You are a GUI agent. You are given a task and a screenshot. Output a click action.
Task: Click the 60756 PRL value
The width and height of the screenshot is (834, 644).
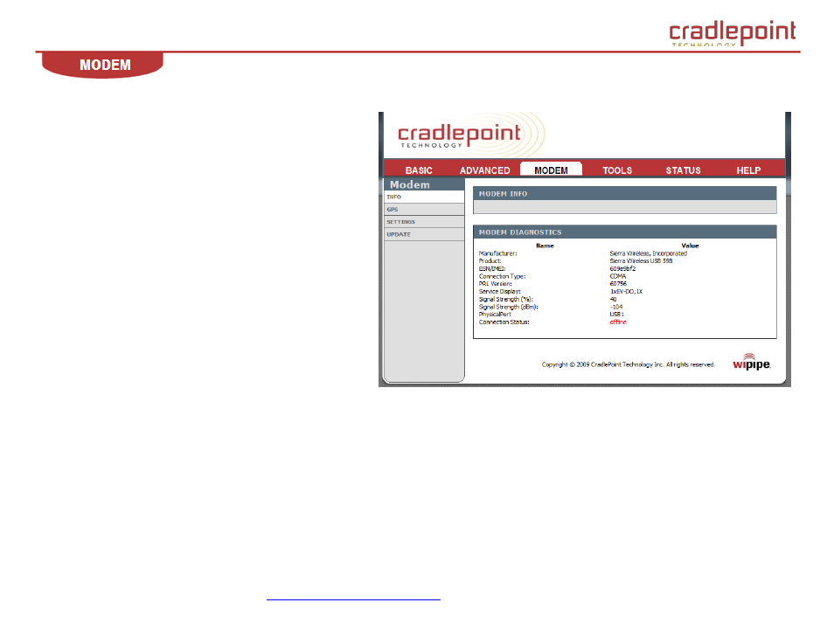click(618, 284)
